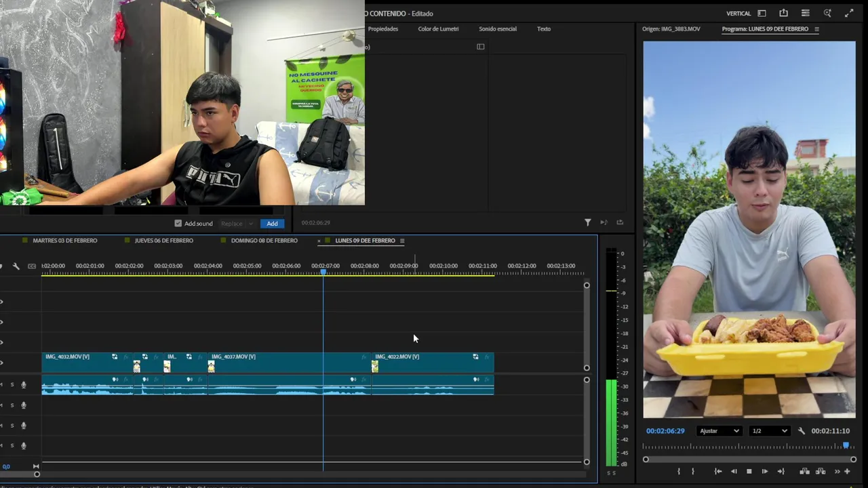Toggle the Add sound checkbox
868x488 pixels.
[x=178, y=224]
